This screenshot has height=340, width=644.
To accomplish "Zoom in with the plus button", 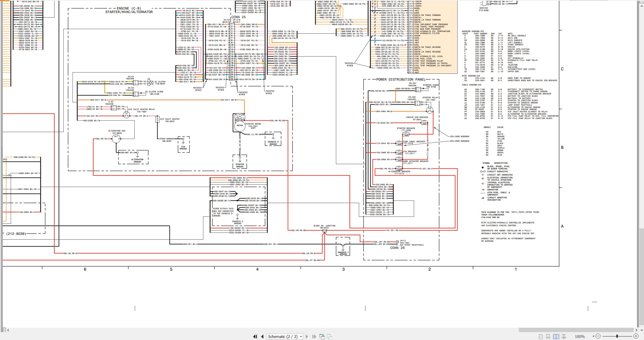I will click(636, 336).
